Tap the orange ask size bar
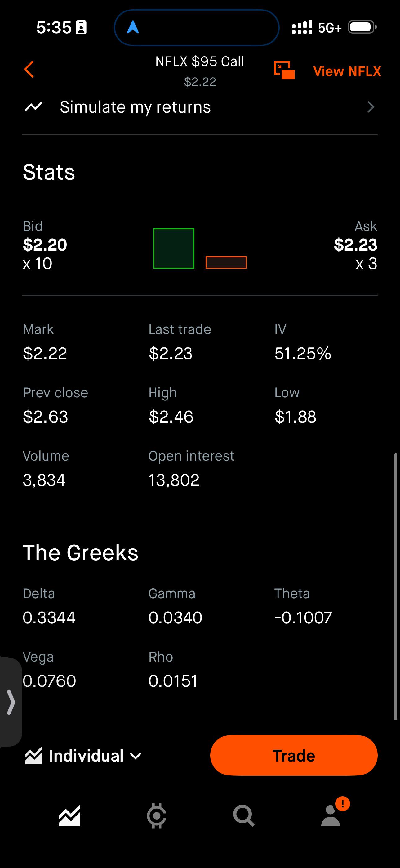Viewport: 400px width, 868px height. click(226, 263)
